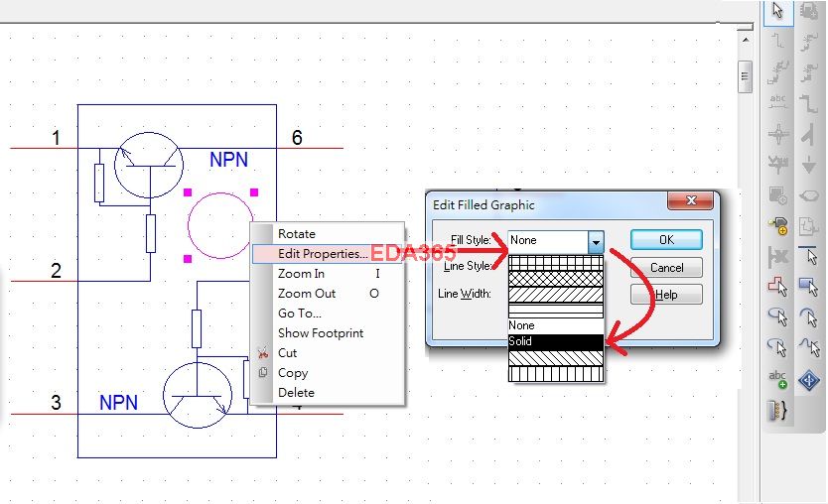Click the scrollbar up arrow of the editor
Screen dimensions: 828x504
745,40
